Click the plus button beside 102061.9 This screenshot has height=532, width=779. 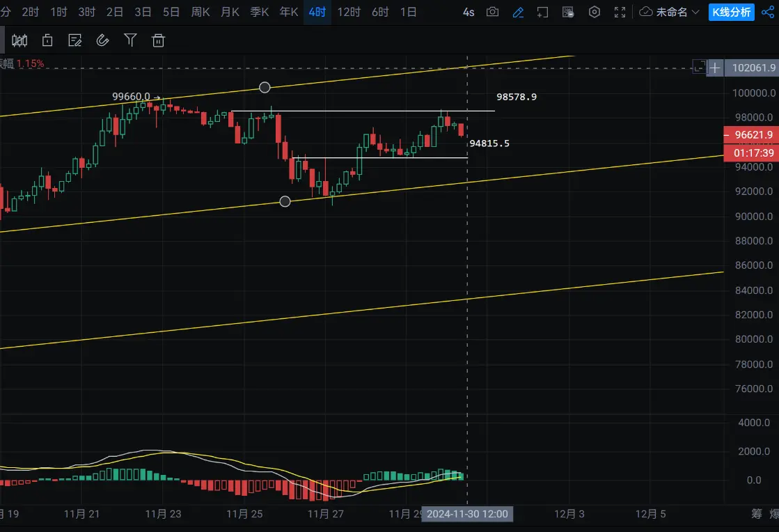click(x=715, y=68)
